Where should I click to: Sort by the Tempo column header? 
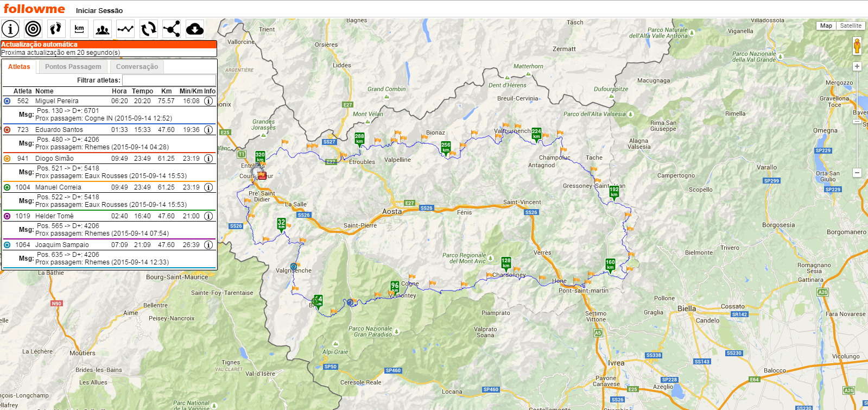coord(142,91)
